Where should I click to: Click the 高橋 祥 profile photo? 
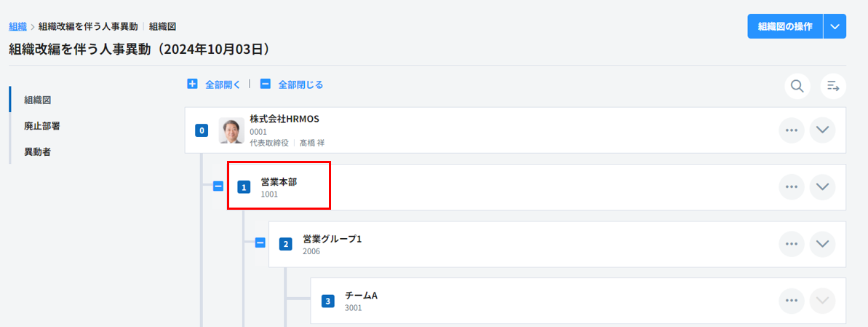tap(231, 130)
